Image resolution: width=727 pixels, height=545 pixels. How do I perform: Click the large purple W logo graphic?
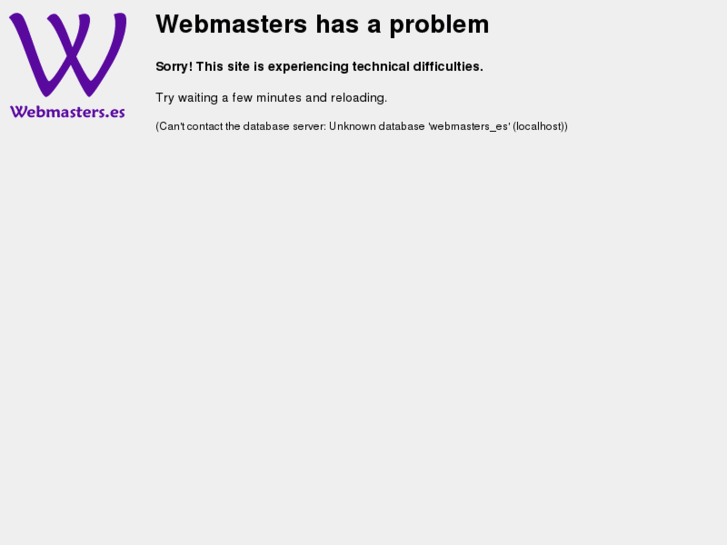click(x=68, y=55)
